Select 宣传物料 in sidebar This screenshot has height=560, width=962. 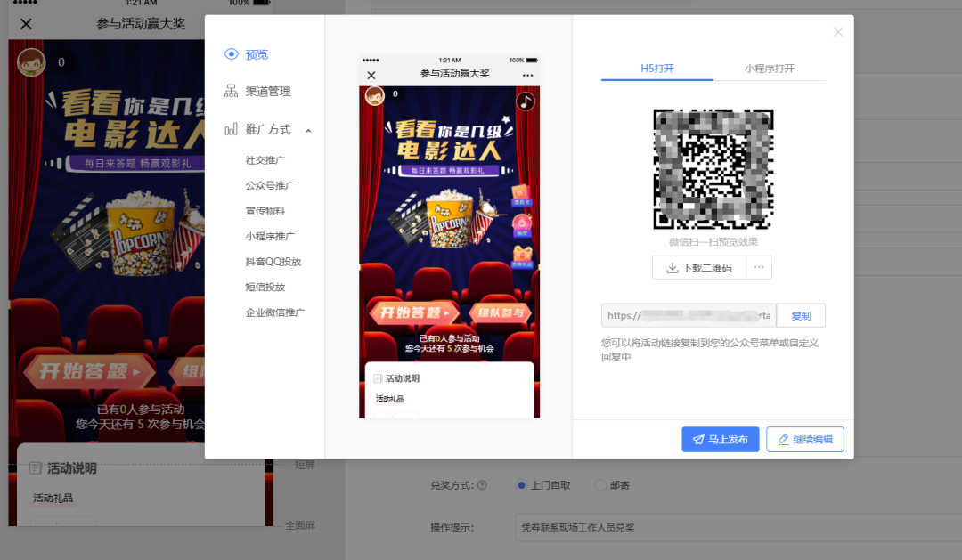click(x=265, y=211)
